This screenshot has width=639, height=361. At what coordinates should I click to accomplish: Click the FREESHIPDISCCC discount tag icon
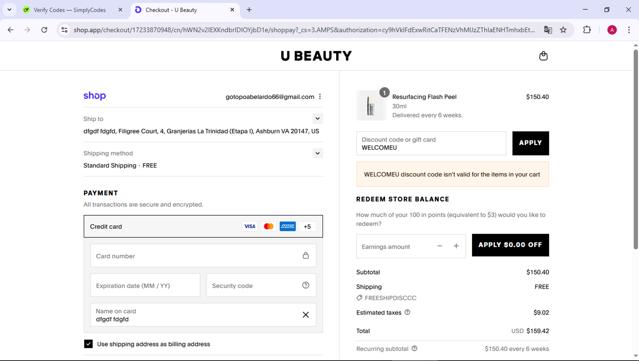pos(359,298)
